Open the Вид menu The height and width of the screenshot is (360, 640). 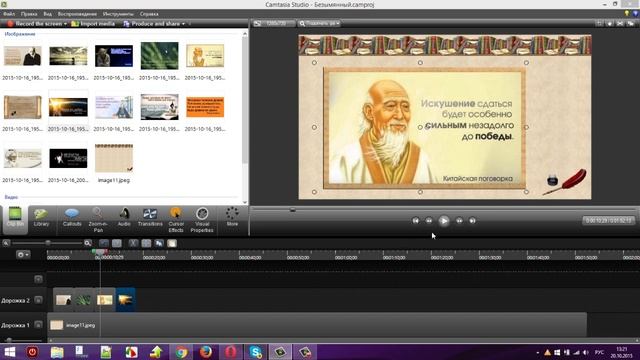click(47, 14)
